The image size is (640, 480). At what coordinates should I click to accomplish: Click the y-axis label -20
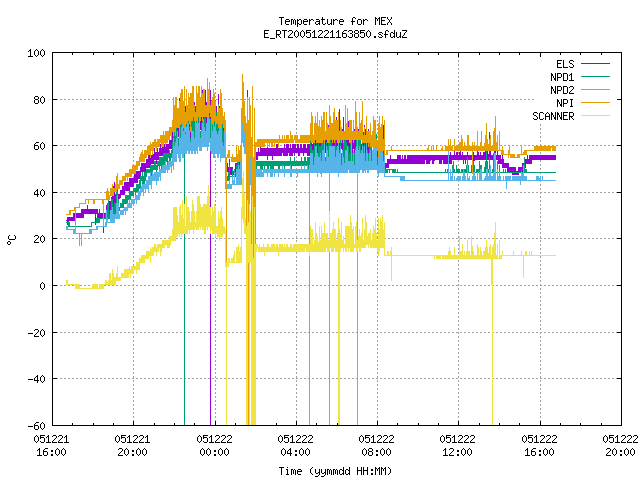click(36, 333)
